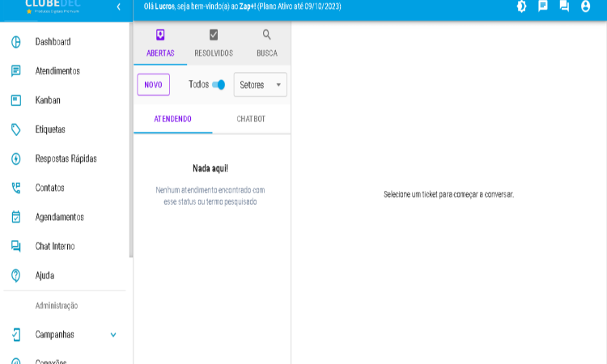The width and height of the screenshot is (607, 364).
Task: Expand the Campanhas submenu chevron
Action: tap(113, 334)
